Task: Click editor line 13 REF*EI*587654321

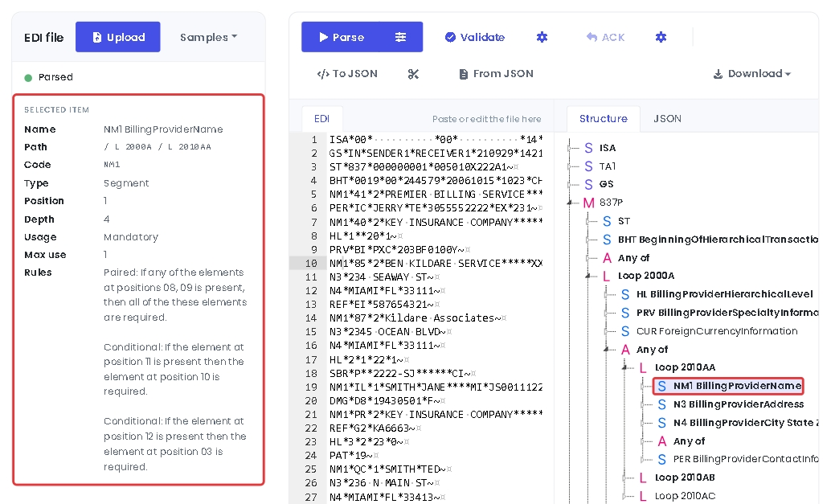Action: 384,304
